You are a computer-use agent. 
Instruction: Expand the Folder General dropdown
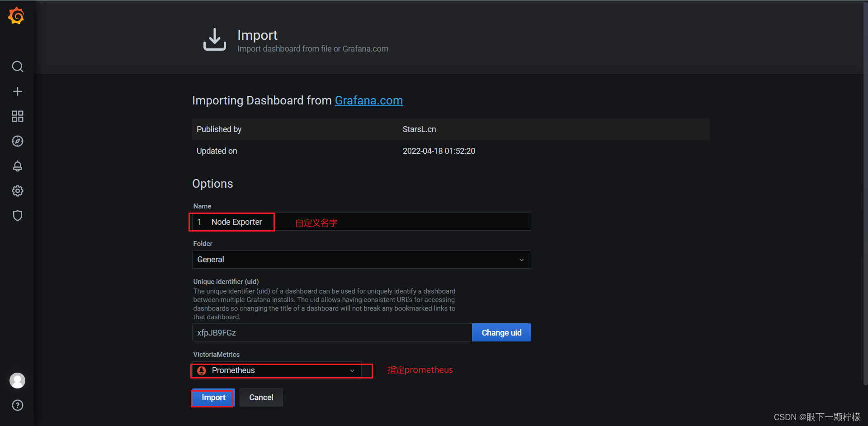tap(361, 260)
